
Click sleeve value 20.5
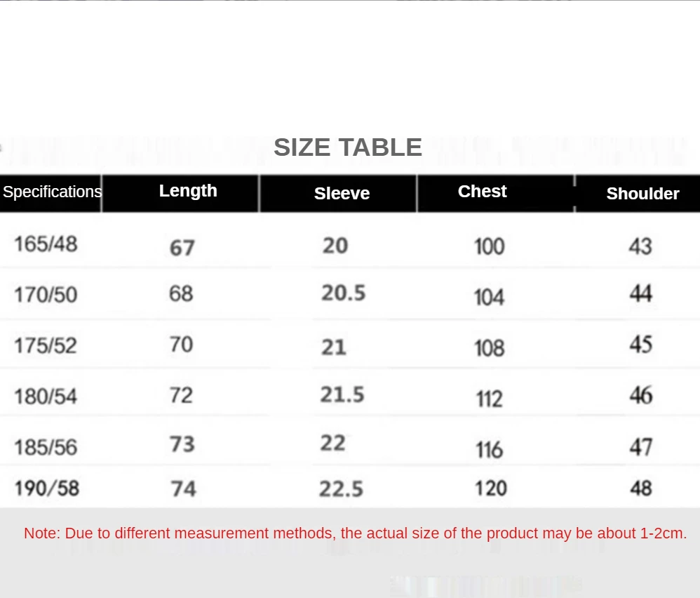[343, 293]
